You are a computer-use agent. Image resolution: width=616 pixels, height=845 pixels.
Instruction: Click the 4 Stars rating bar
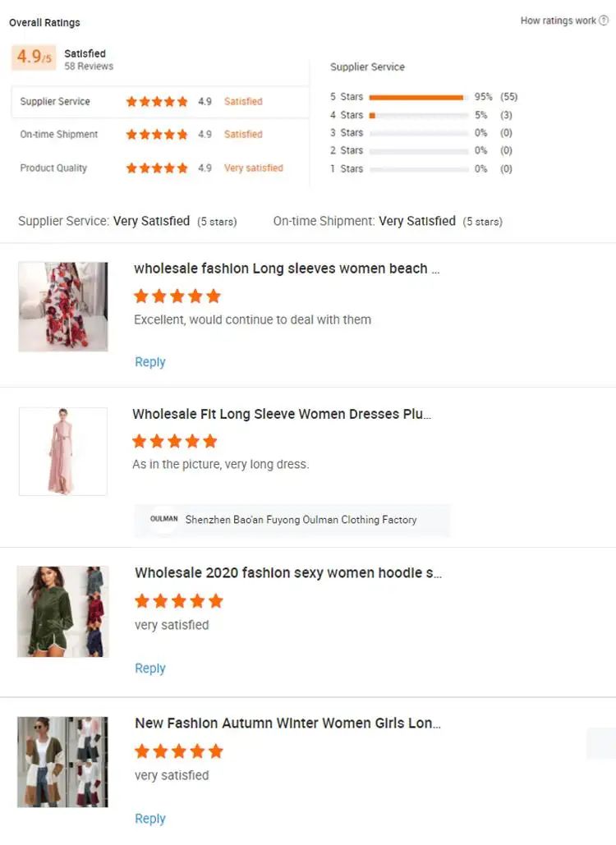pos(418,115)
